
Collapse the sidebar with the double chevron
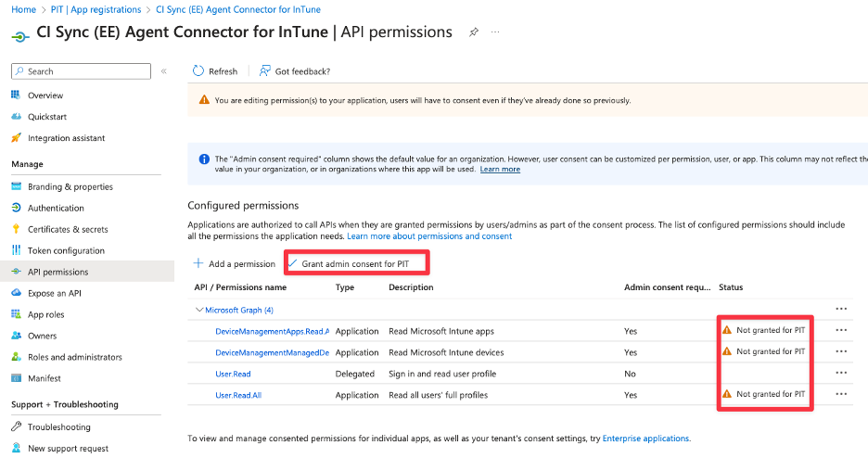pos(164,70)
